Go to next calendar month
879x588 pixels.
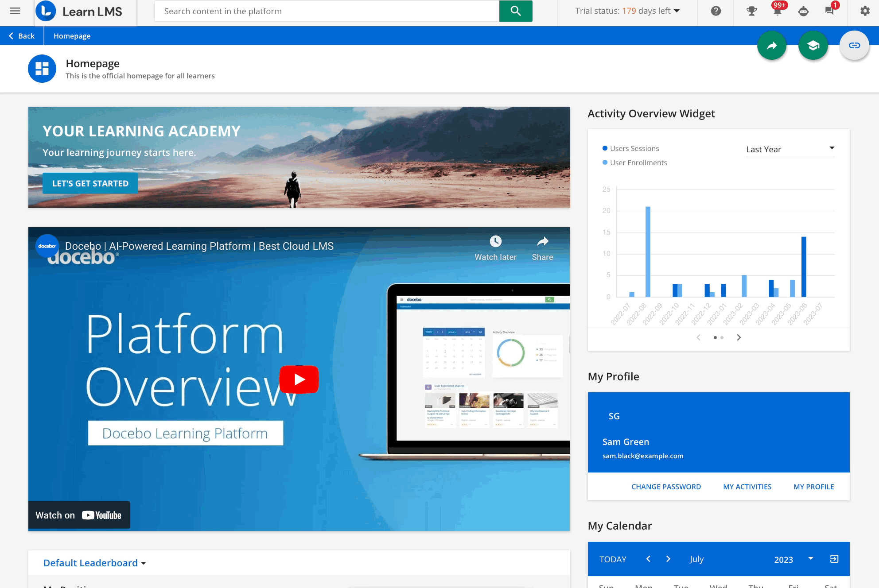[x=668, y=559]
